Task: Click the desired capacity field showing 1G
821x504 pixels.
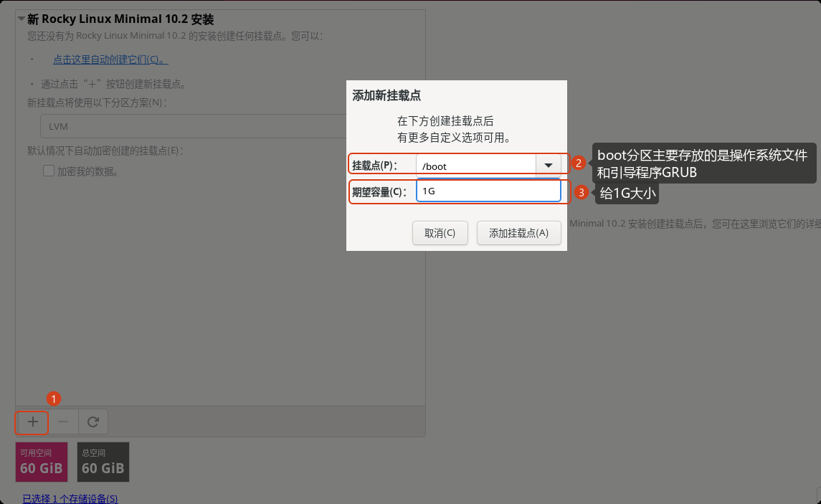Action: (x=488, y=191)
